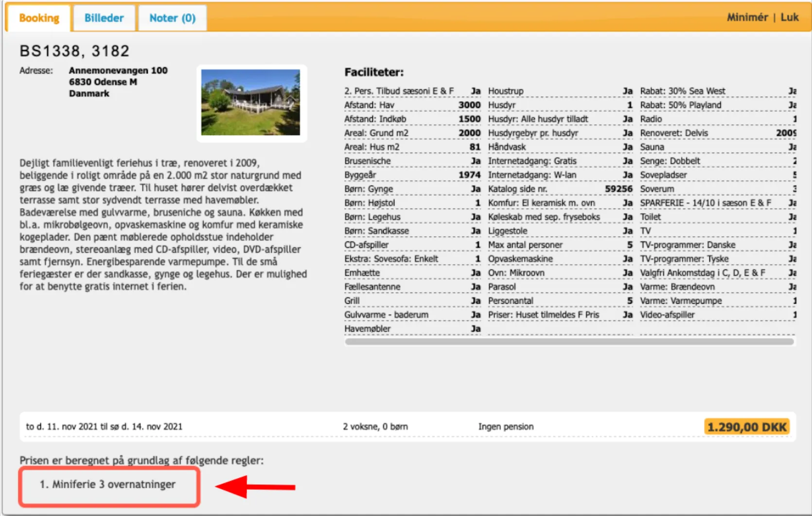Click the BS1338, 3182 heading
This screenshot has height=516, width=812.
tap(74, 51)
